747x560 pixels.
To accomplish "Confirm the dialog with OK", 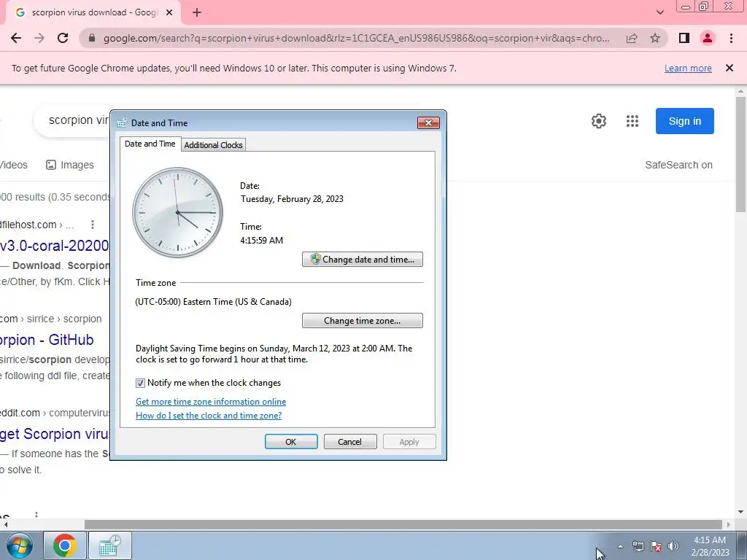I will click(291, 441).
